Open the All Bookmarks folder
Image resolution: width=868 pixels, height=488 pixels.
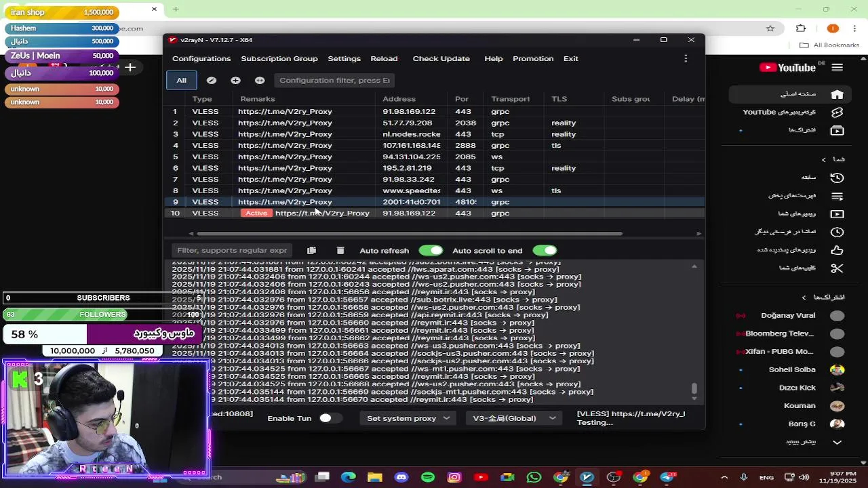click(x=829, y=45)
